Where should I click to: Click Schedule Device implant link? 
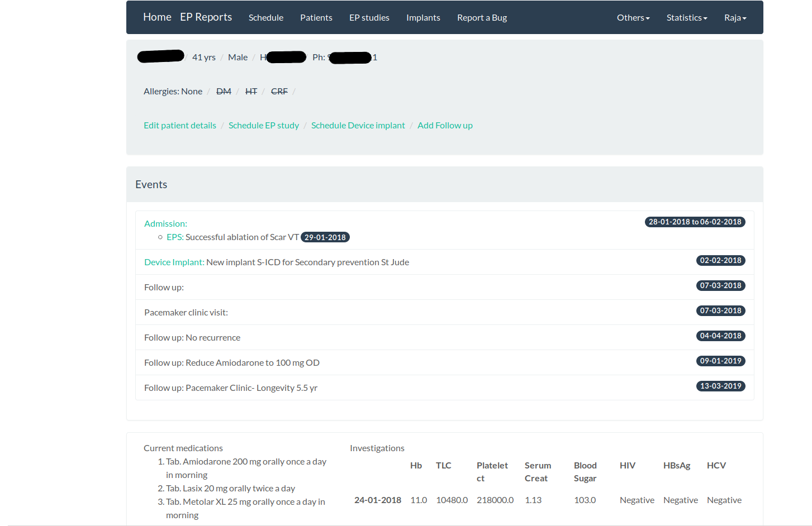[358, 126]
